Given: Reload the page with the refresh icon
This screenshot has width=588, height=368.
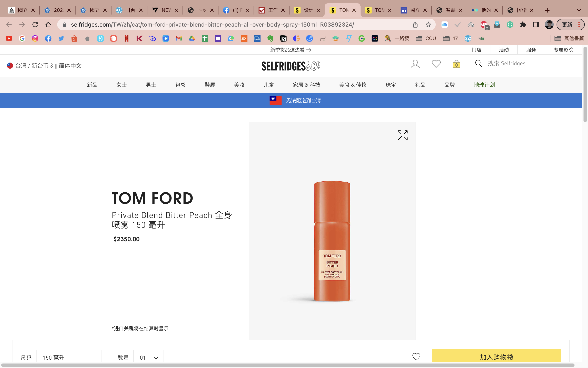Looking at the screenshot, I should click(x=35, y=25).
